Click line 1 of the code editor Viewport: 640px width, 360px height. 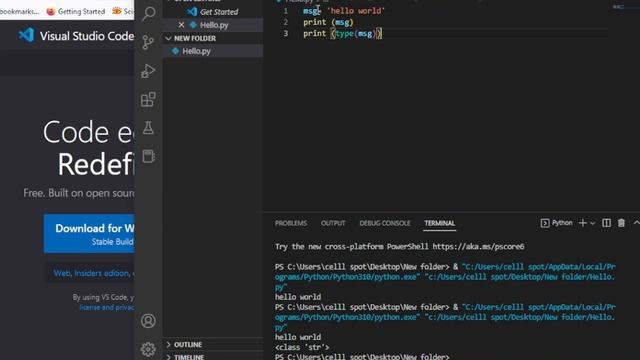click(344, 11)
